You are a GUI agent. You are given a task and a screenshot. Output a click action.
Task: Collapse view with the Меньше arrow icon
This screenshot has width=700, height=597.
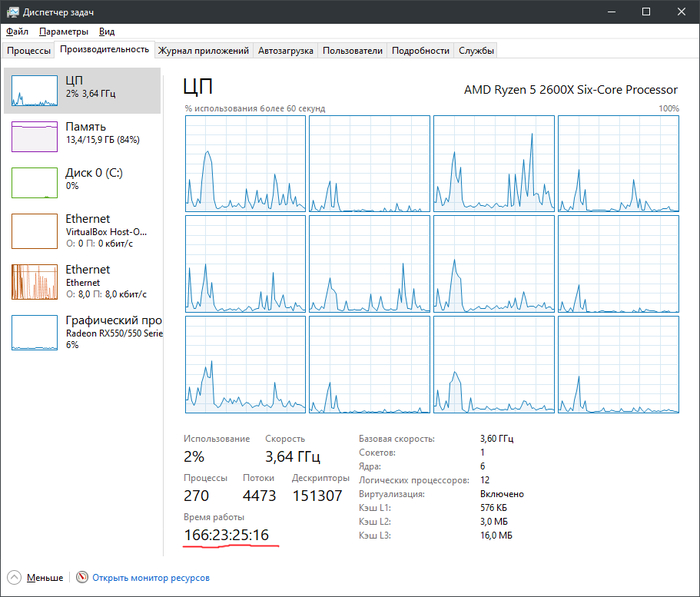(x=15, y=578)
